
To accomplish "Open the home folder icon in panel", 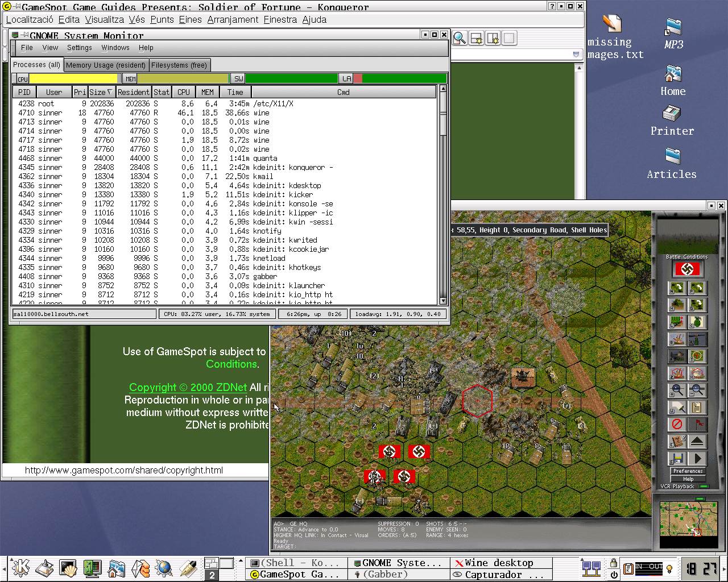I will coord(116,568).
